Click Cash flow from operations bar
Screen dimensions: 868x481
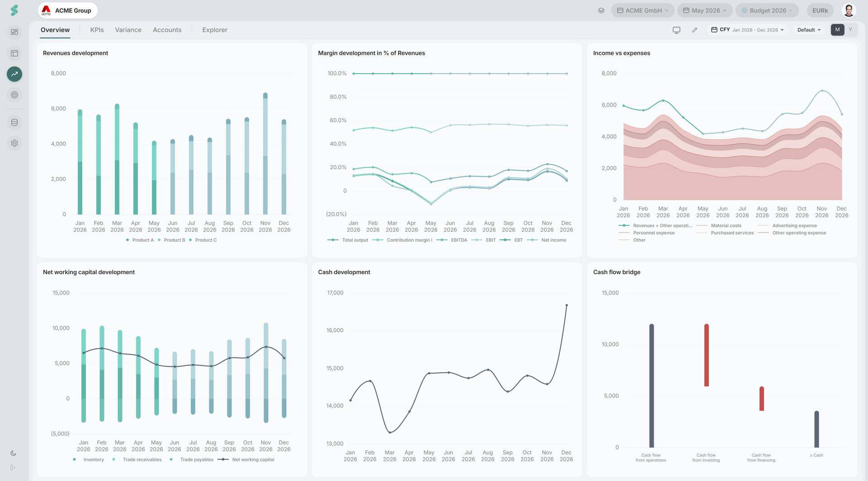[651, 386]
